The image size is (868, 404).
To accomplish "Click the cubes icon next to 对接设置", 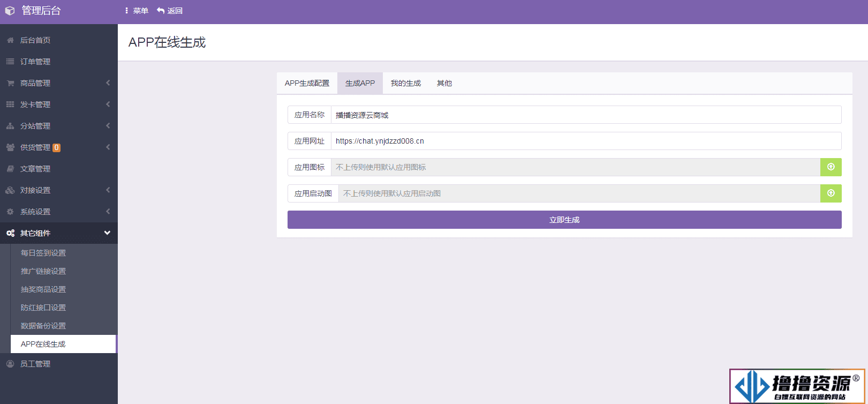I will [10, 190].
